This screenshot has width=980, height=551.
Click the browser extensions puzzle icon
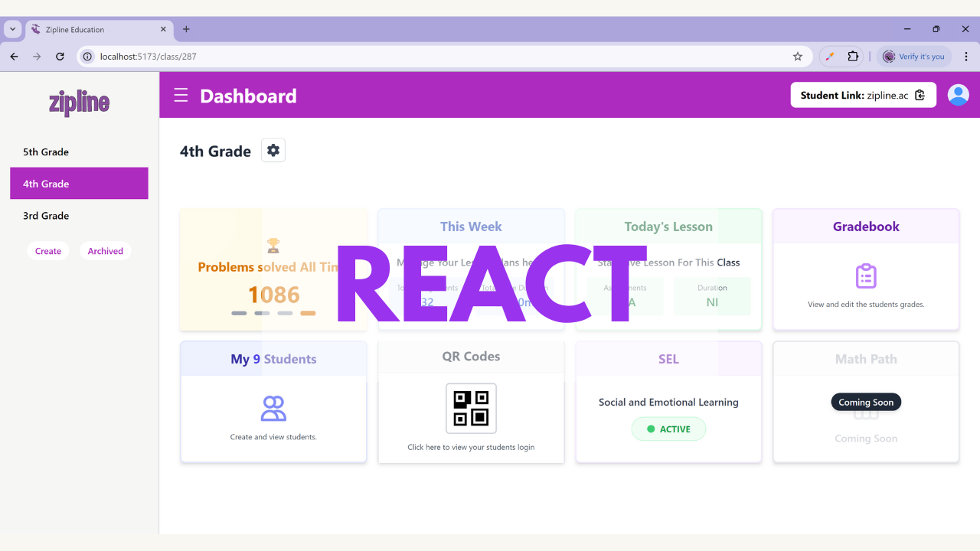[853, 56]
